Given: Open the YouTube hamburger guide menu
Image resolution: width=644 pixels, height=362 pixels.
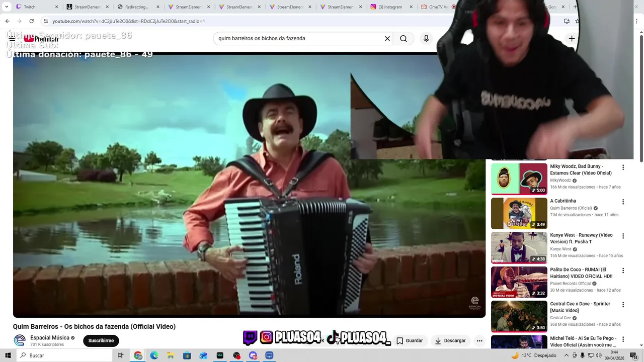Looking at the screenshot, I should 12,39.
